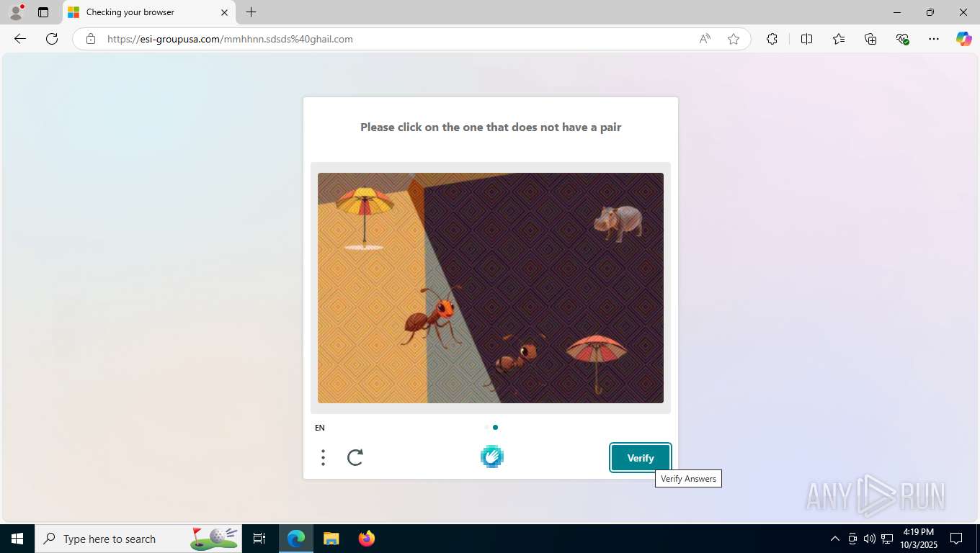Click the address bar URL

(230, 39)
